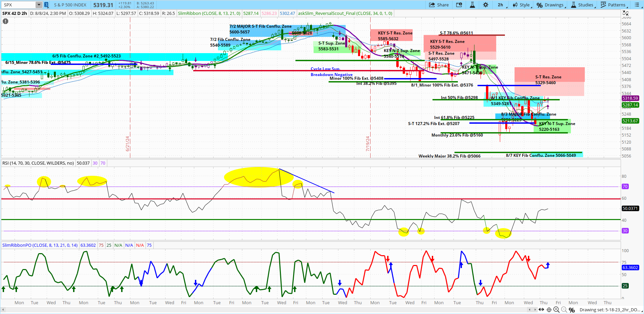Image resolution: width=644 pixels, height=314 pixels.
Task: Click the Share button in the toolbar
Action: coord(439,5)
